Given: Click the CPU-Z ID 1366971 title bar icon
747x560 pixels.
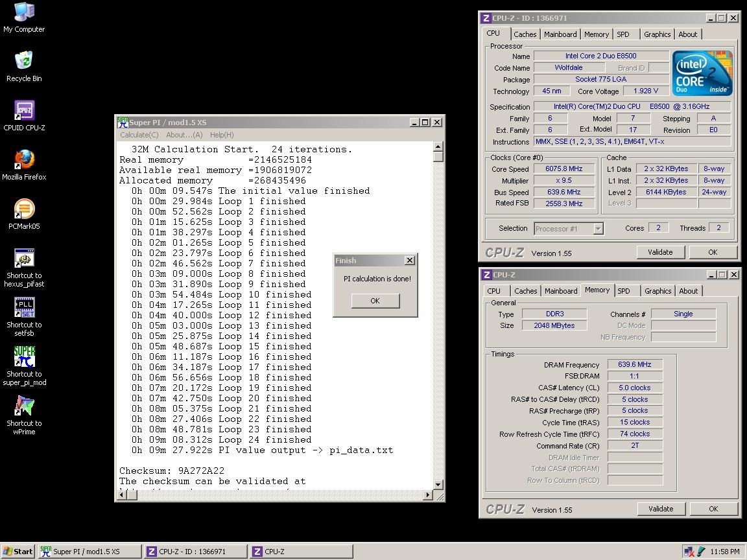Looking at the screenshot, I should [x=486, y=18].
